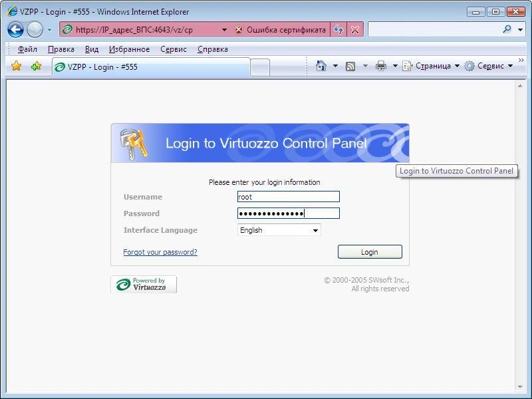532x399 pixels.
Task: Expand the Home button dropdown arrow
Action: point(335,66)
